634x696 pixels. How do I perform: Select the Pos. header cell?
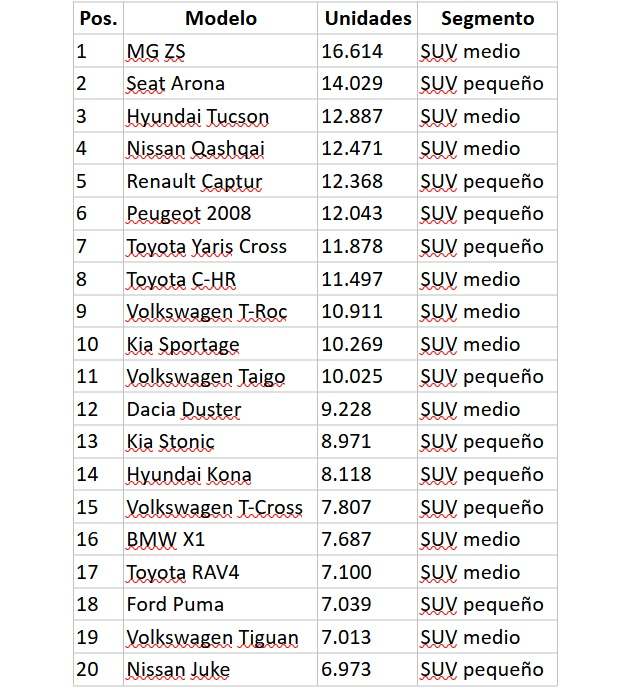click(99, 18)
